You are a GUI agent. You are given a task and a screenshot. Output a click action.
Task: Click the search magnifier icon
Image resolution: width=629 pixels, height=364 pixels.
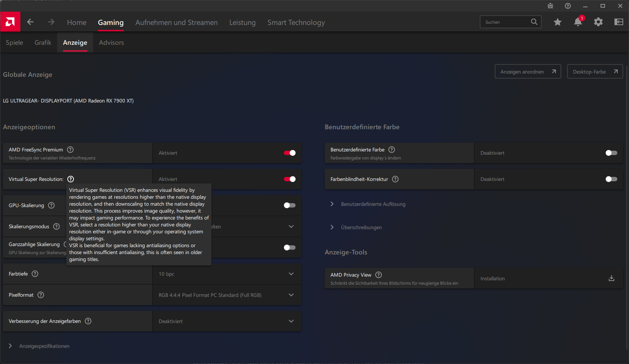[x=534, y=22]
